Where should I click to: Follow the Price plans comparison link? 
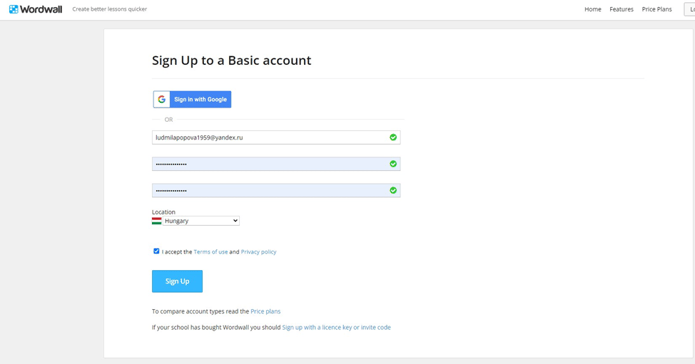click(x=266, y=311)
